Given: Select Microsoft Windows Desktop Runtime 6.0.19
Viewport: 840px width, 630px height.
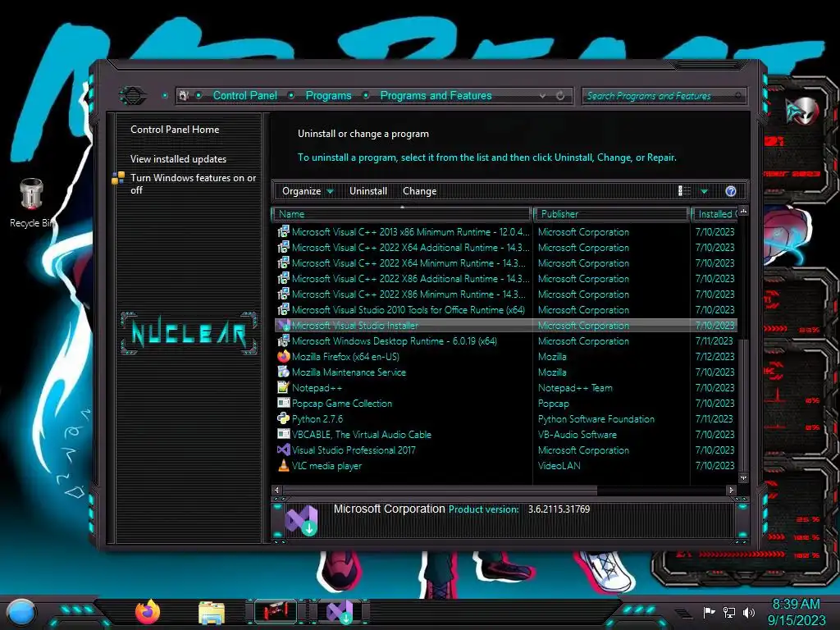Looking at the screenshot, I should pos(507,340).
